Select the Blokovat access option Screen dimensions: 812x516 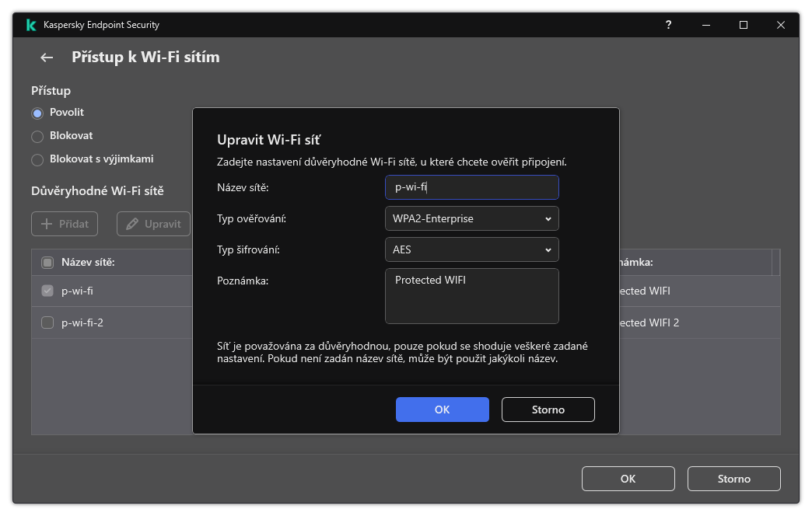pyautogui.click(x=37, y=134)
